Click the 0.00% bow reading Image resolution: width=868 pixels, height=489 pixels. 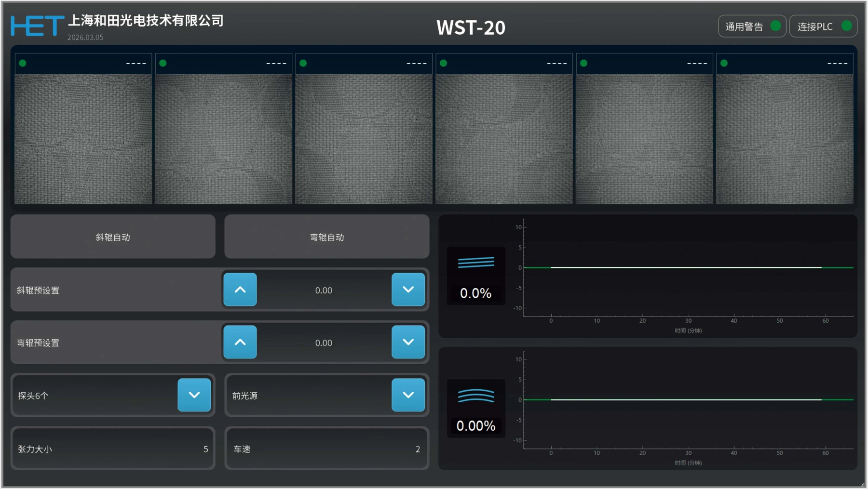[476, 426]
